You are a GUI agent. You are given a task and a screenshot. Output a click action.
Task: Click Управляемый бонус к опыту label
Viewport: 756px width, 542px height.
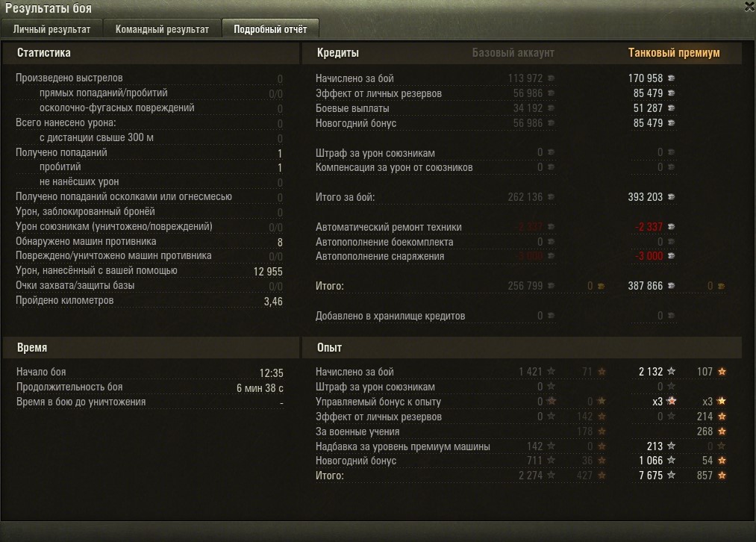pyautogui.click(x=378, y=402)
